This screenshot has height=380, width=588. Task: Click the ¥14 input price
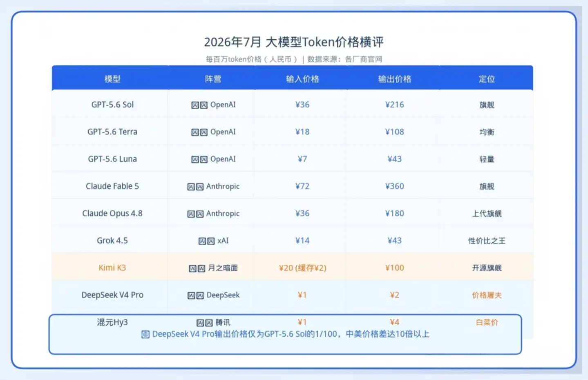pos(302,240)
